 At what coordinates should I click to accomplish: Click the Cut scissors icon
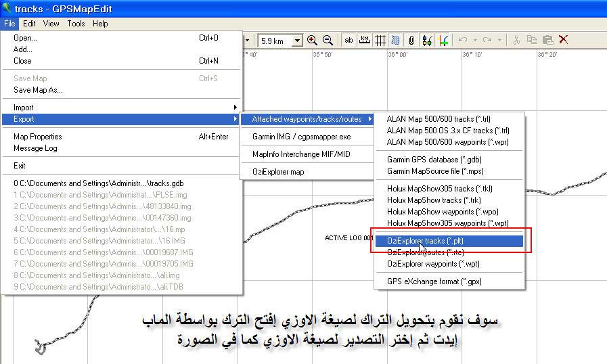516,40
